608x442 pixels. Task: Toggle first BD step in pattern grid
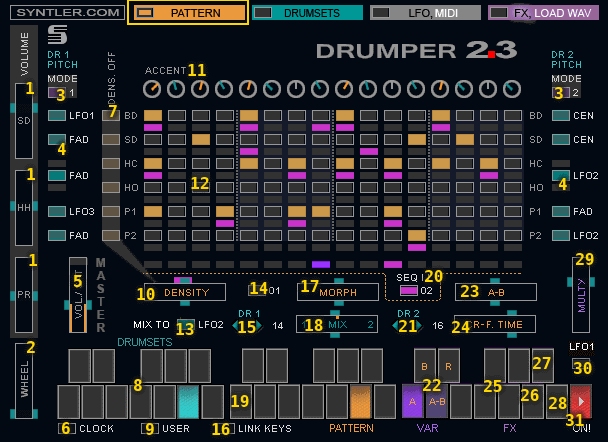click(152, 116)
